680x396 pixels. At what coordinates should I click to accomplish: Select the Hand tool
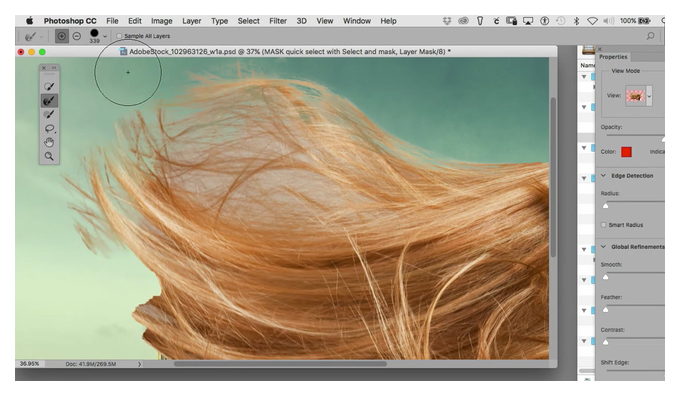[49, 142]
